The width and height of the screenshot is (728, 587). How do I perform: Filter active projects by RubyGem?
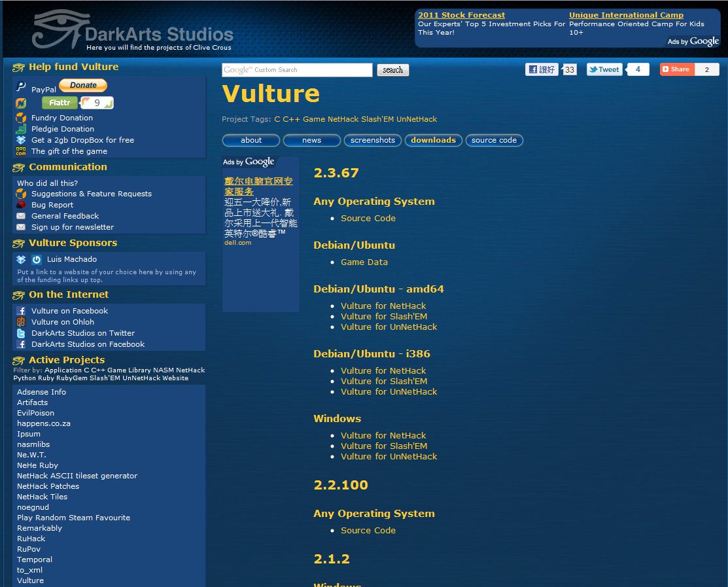point(71,378)
